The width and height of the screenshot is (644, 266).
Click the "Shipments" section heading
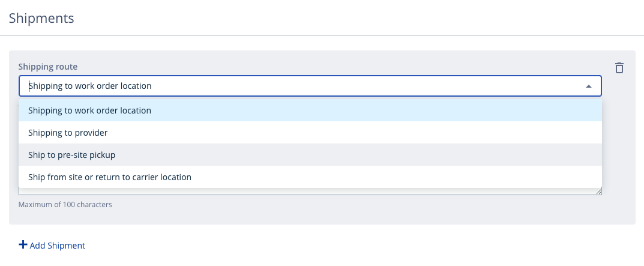pyautogui.click(x=41, y=18)
